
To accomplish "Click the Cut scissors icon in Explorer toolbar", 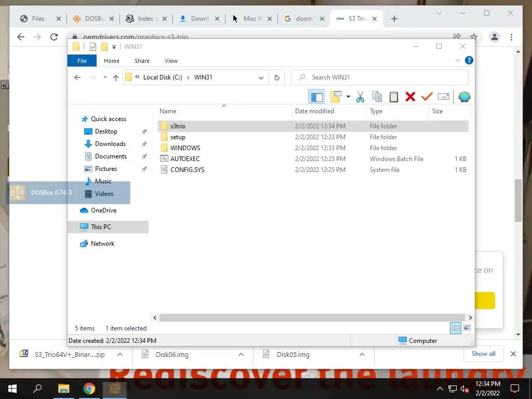I will click(x=360, y=97).
